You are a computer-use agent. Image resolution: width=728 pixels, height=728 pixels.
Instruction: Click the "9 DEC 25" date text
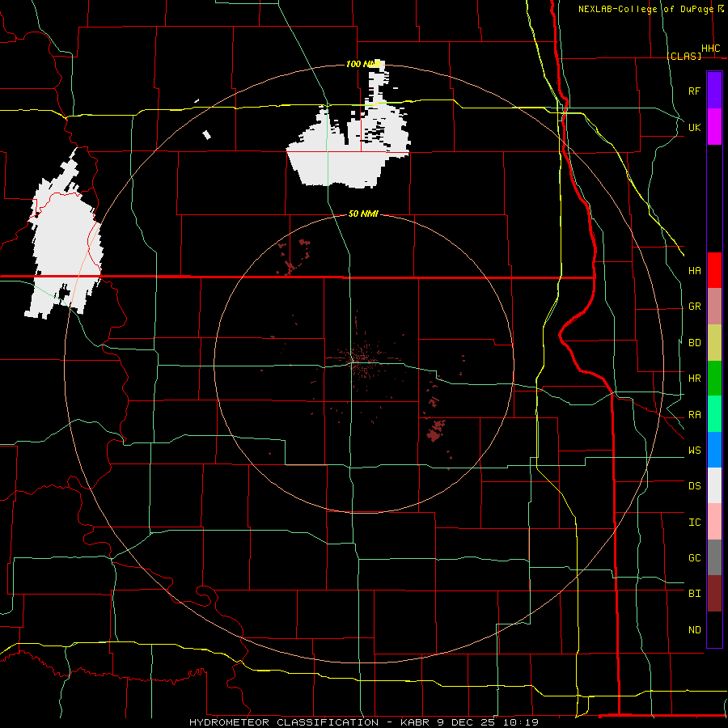tap(468, 722)
